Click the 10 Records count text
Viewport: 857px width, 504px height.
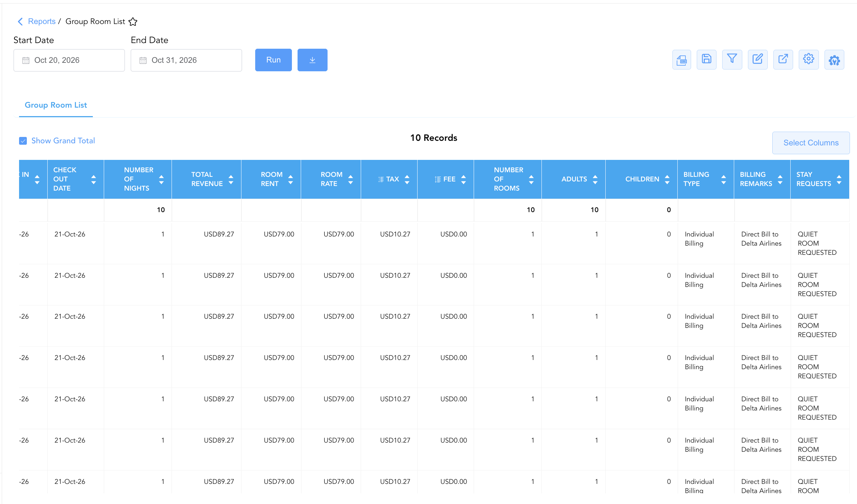click(434, 138)
